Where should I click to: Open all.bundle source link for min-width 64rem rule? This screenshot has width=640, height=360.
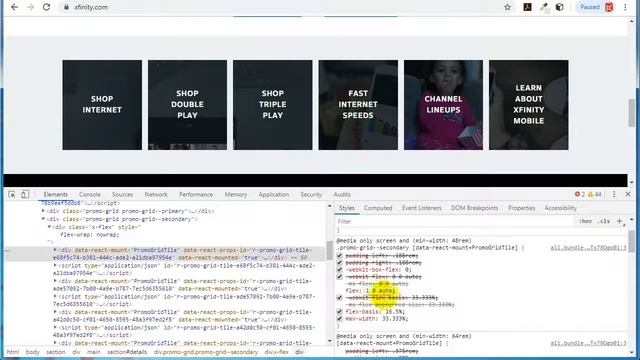[x=588, y=343]
